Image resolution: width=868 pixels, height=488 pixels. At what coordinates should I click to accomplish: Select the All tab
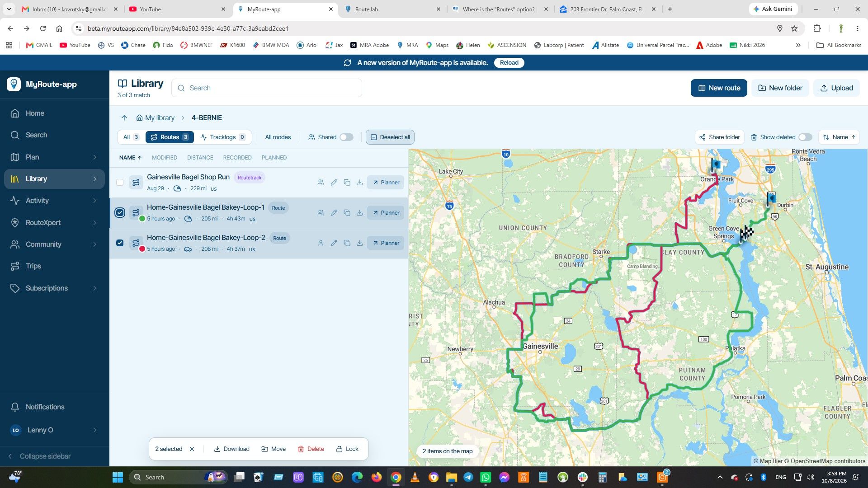point(131,137)
